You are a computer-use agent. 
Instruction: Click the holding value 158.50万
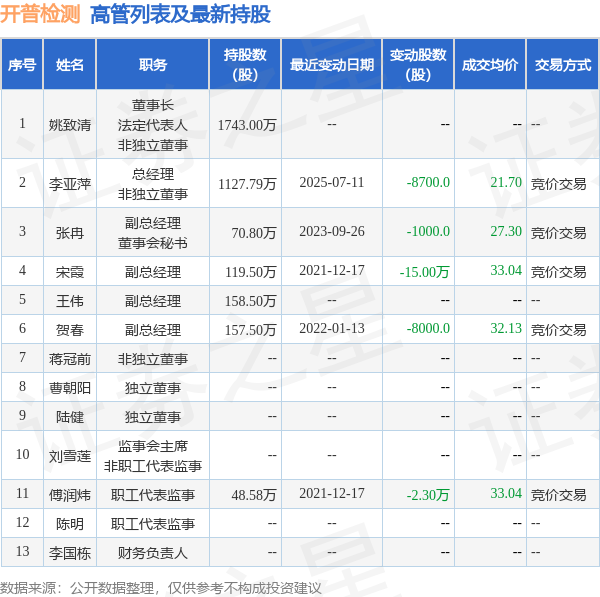click(251, 301)
